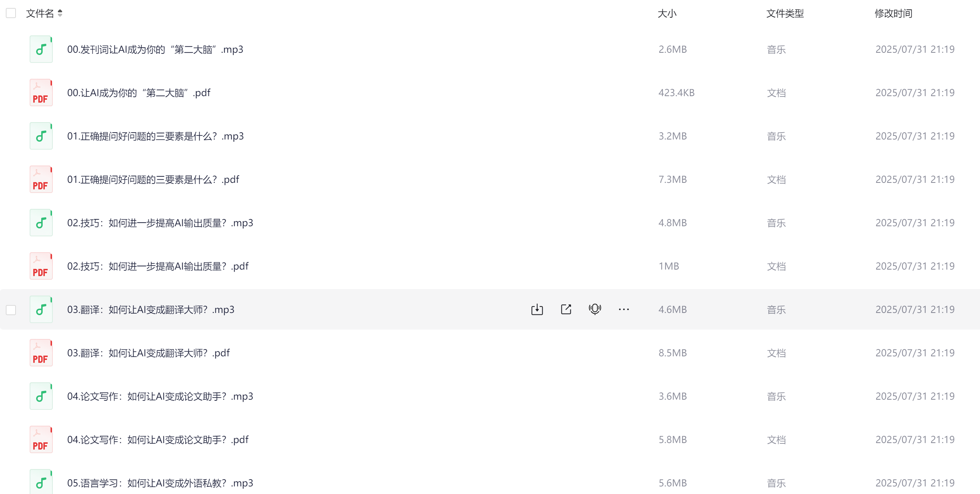Click music icon of 01.正确提问 mp3
980x494 pixels.
pyautogui.click(x=41, y=136)
